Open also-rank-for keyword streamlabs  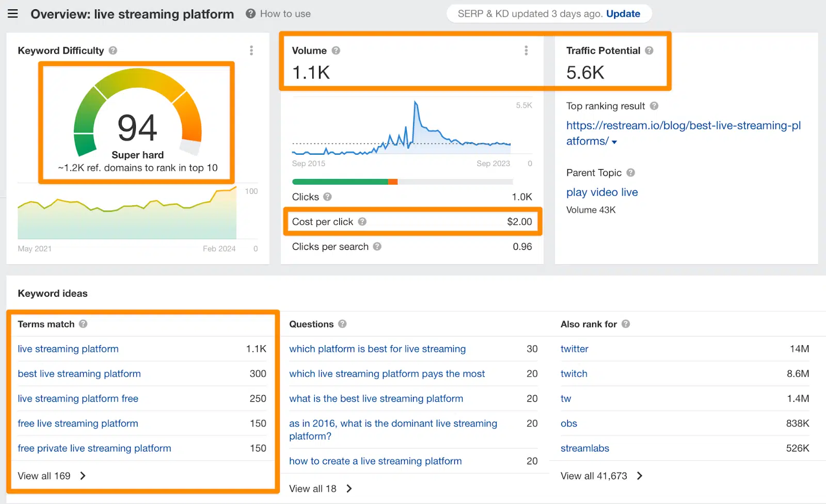[585, 448]
